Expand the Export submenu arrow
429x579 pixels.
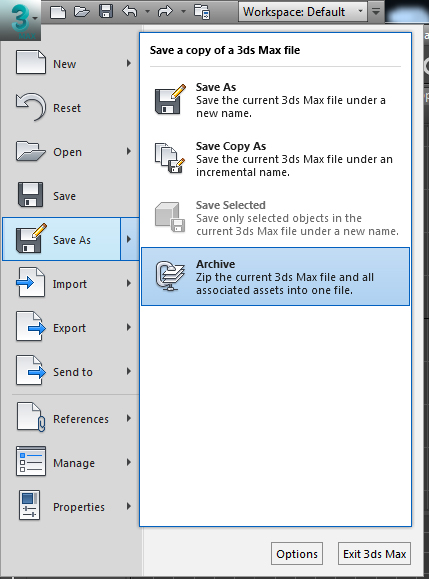[x=129, y=327]
